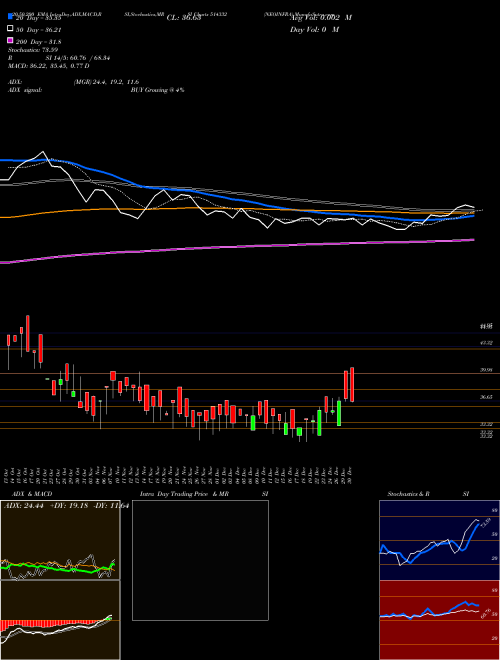Click the "CL: 36.63" closing price text

tap(184, 18)
